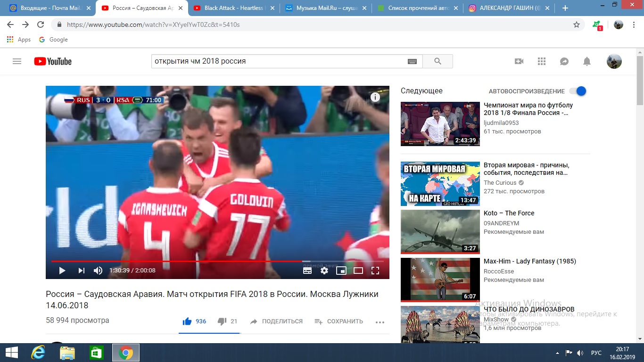This screenshot has height=362, width=644.
Task: Mute the video volume
Action: click(x=98, y=271)
